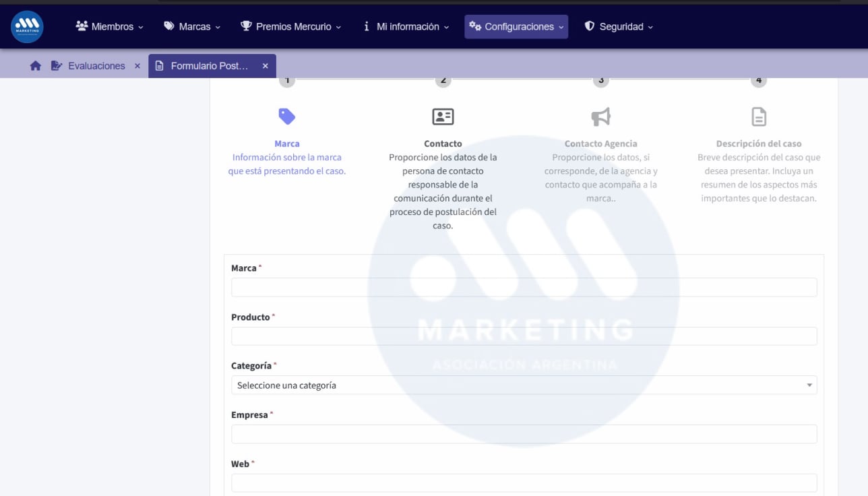
Task: Expand the Miembros menu chevron
Action: [139, 27]
